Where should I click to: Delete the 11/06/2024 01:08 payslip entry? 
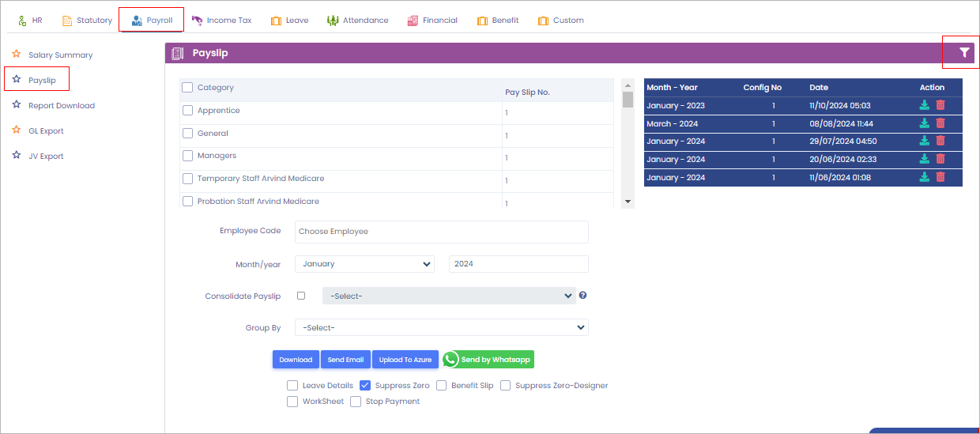[x=940, y=177]
